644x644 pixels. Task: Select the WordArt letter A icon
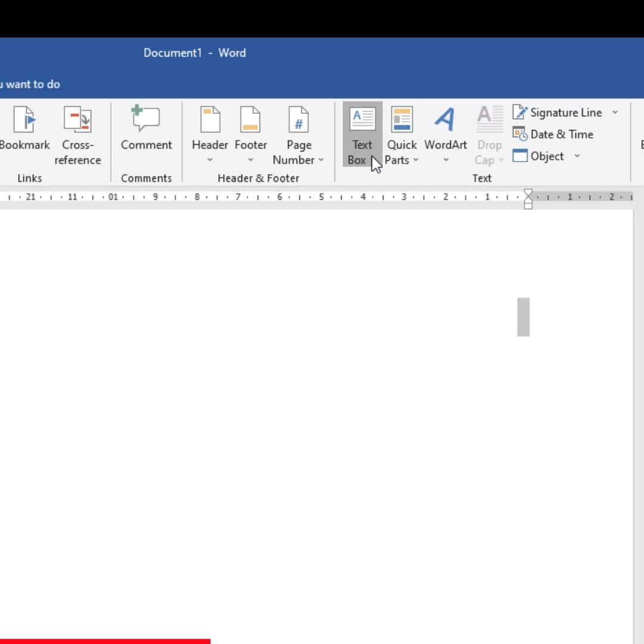445,120
